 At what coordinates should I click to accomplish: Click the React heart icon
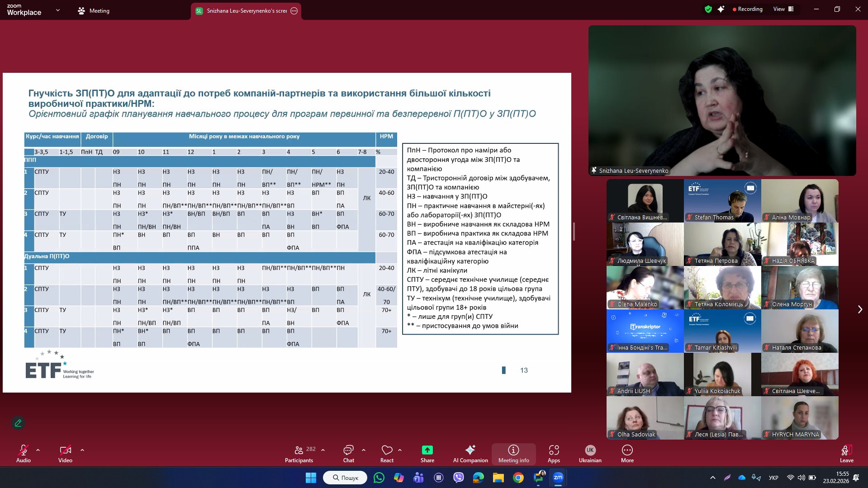[387, 454]
